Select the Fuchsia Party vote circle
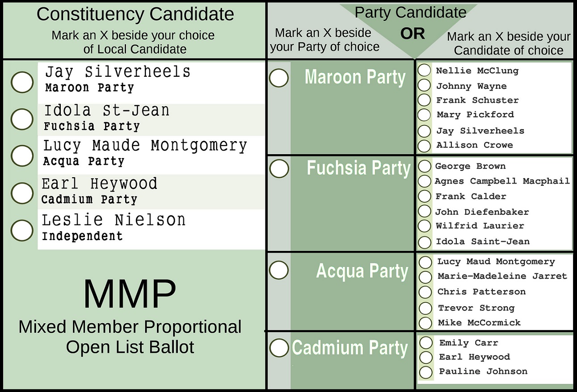Viewport: 577px width, 392px height. 280,169
